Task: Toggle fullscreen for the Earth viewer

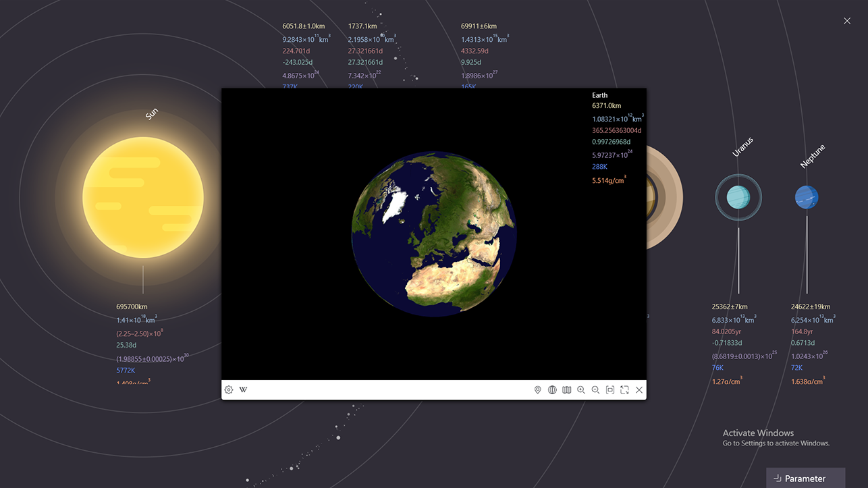Action: pos(624,389)
